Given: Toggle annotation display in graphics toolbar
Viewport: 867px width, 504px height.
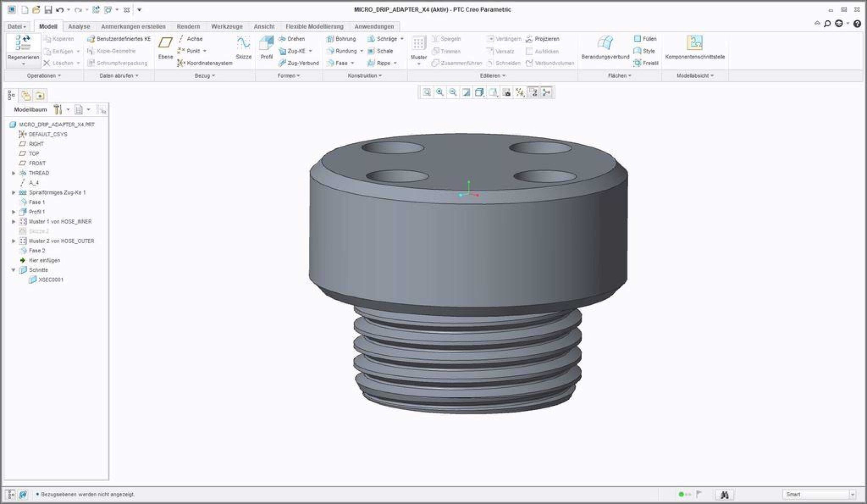Looking at the screenshot, I should pos(533,92).
